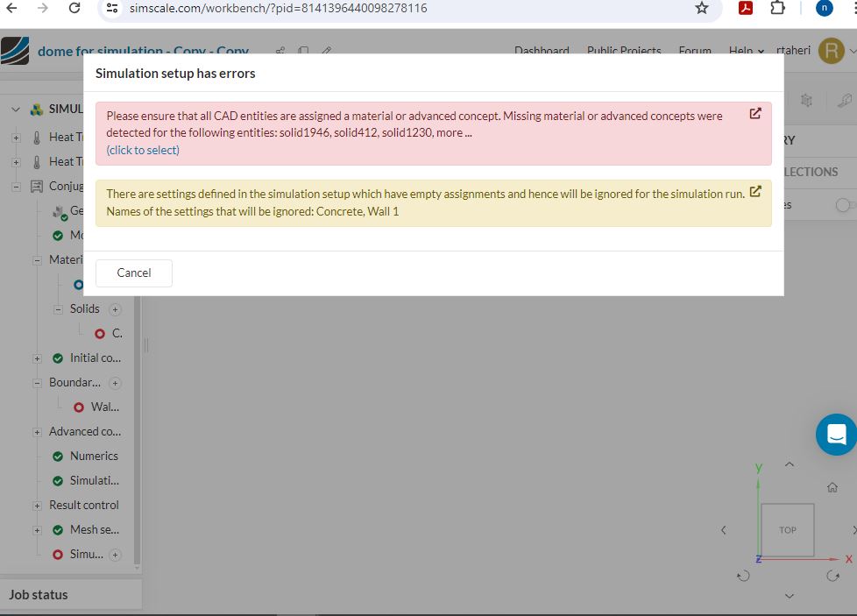Collapse the SIMULATION tree with its chevron
Viewport: 857px width, 616px height.
(15, 108)
